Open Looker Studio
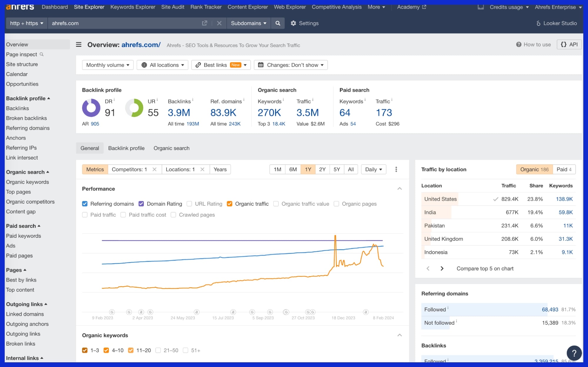 556,23
